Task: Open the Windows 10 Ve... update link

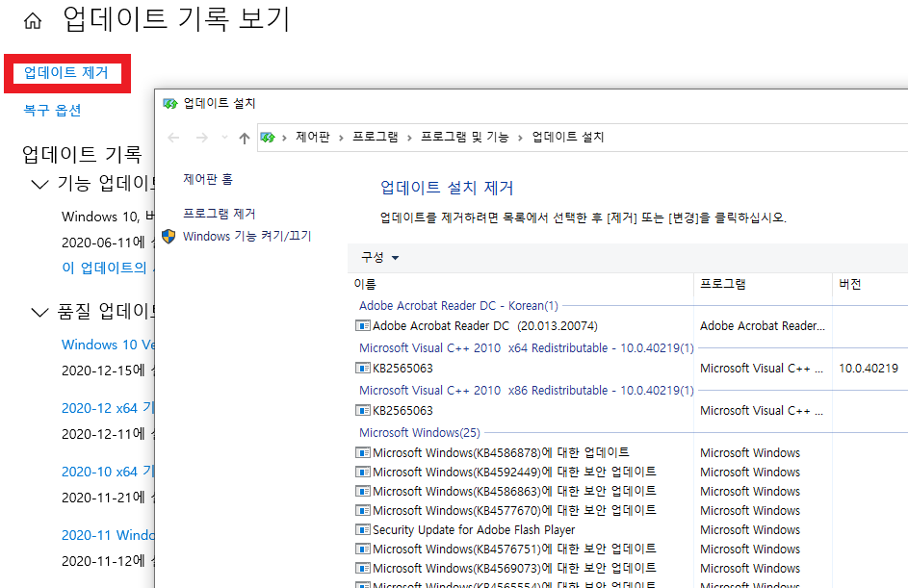Action: pos(108,345)
